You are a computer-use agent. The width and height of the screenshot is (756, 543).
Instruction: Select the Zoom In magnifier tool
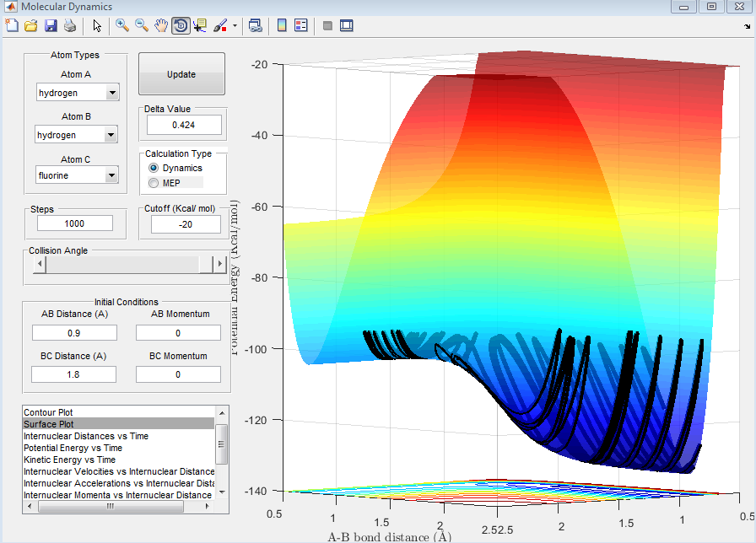[122, 26]
